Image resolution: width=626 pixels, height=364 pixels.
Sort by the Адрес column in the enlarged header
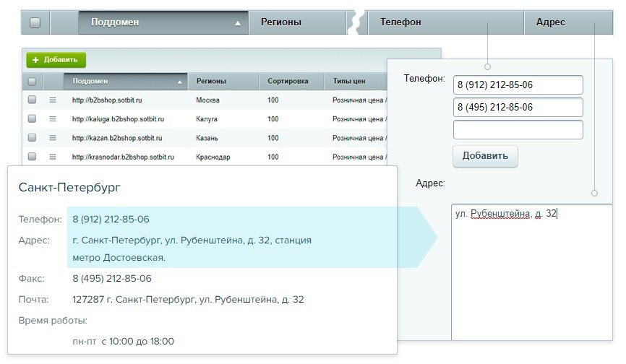568,22
